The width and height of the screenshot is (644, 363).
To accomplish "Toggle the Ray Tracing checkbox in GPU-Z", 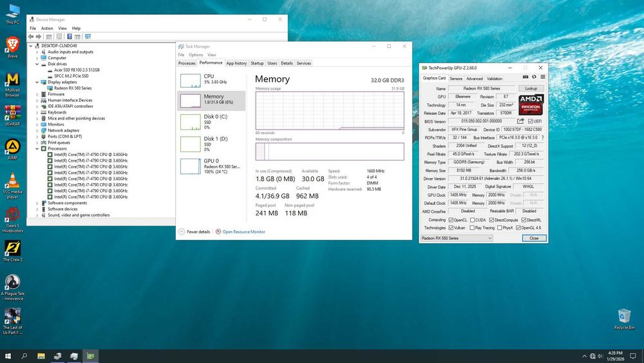I will click(x=472, y=228).
